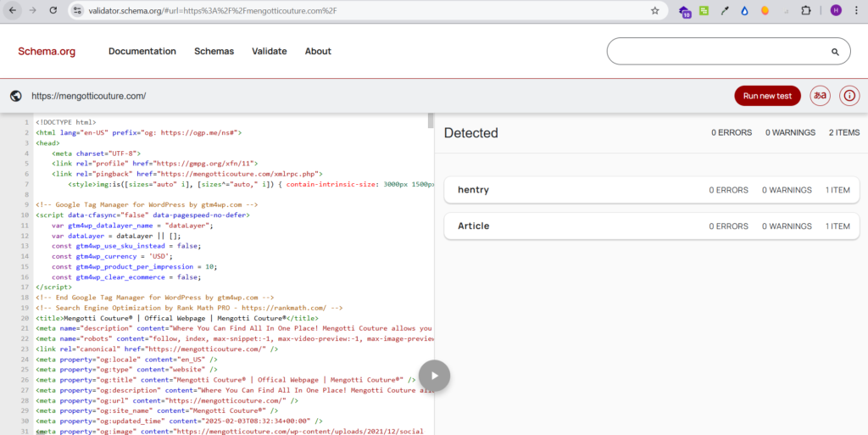Open the green grid extension icon
Screen dimensions: 868x435
tap(704, 10)
